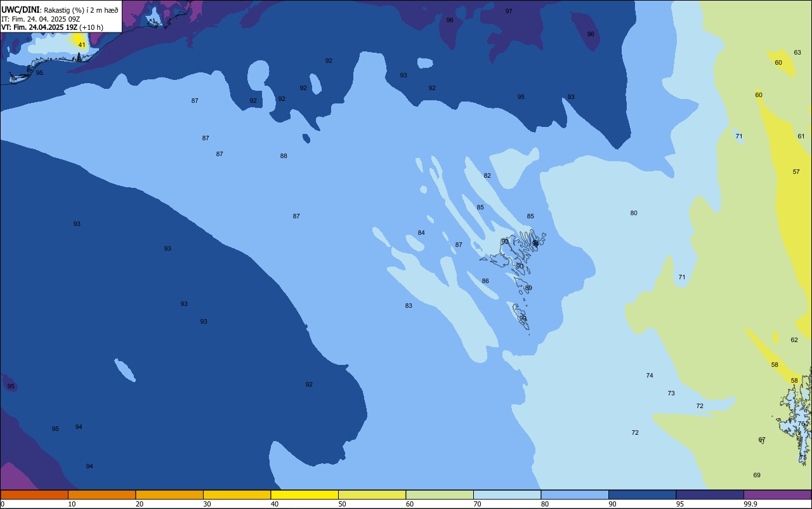Viewport: 812px width, 509px height.
Task: Click the 95–99.9 indigo legend swatch
Action: (x=710, y=494)
